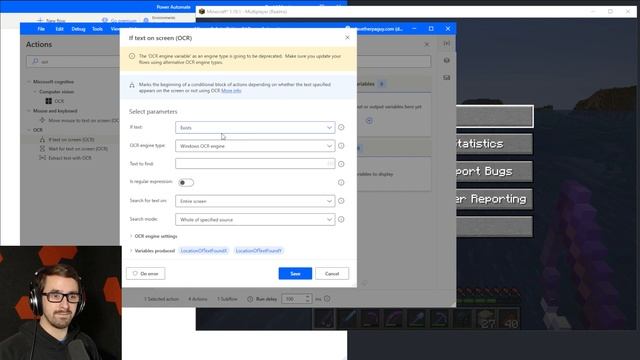640x360 pixels.
Task: Close the If text on screen dialog
Action: tap(347, 38)
